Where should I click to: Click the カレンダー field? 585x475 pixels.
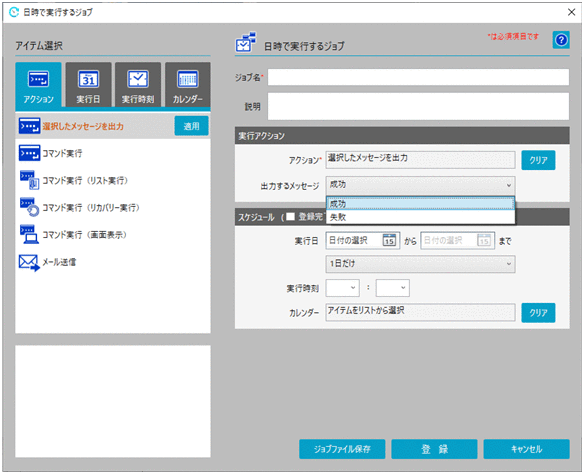click(420, 312)
